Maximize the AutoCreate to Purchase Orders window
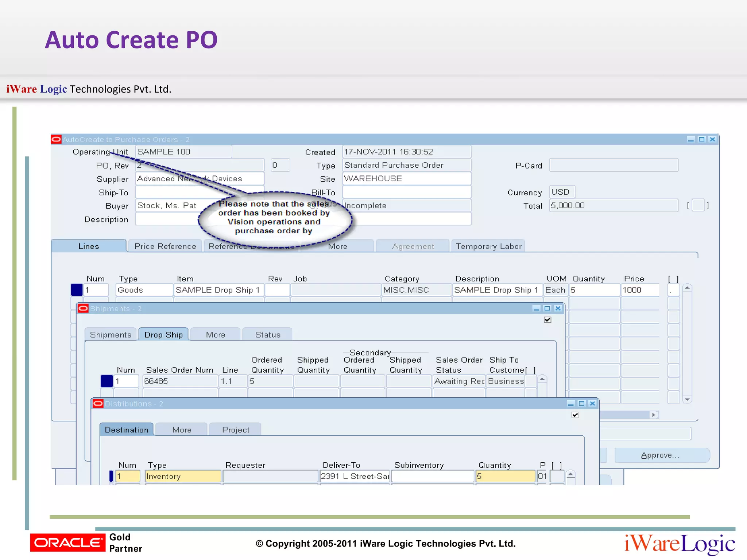 pyautogui.click(x=701, y=139)
